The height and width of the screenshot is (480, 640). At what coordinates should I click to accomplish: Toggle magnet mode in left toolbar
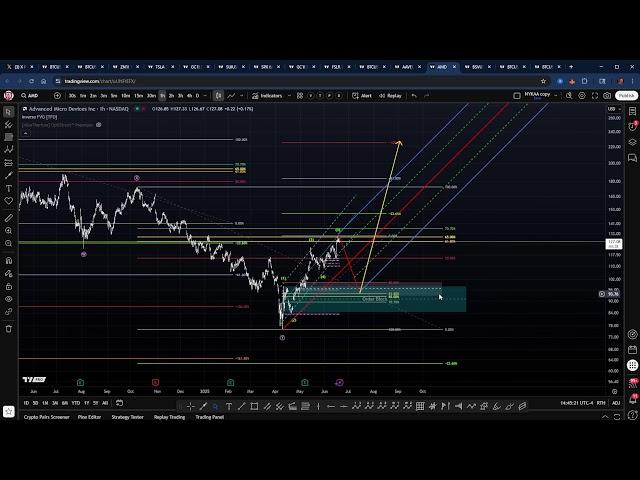(x=9, y=260)
